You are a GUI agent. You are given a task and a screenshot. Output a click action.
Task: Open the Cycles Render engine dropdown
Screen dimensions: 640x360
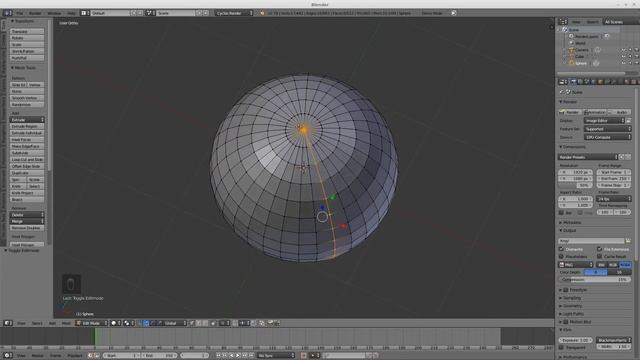[x=234, y=13]
